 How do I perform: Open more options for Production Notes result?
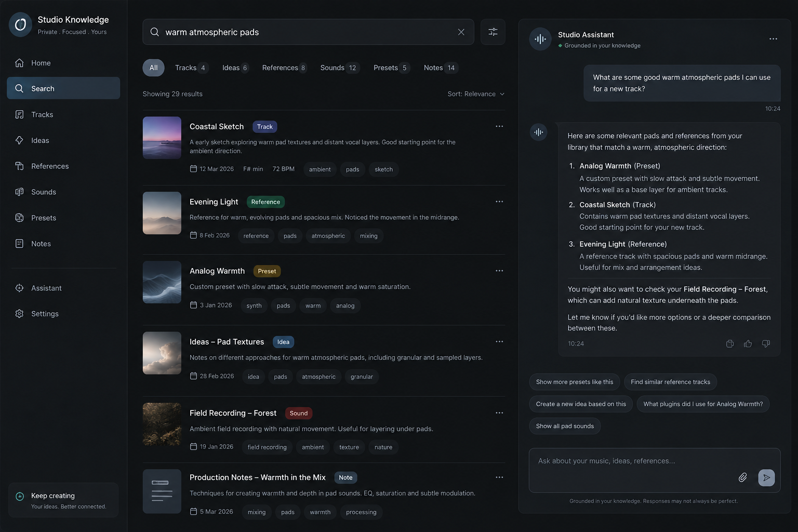click(499, 477)
